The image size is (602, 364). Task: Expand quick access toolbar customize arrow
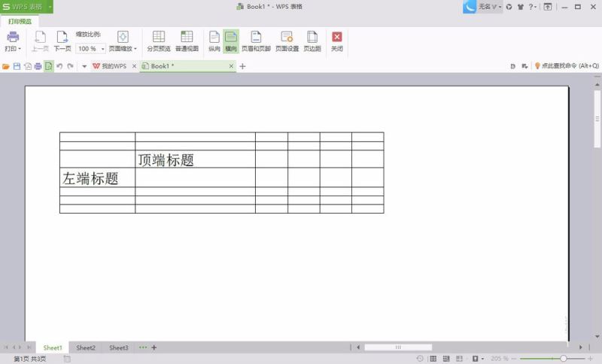[84, 66]
